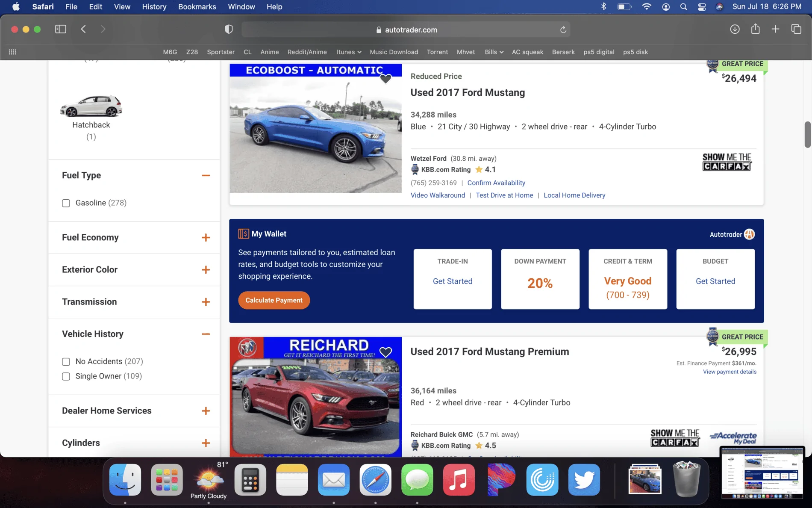Click the Test Drive at Home link
Image resolution: width=812 pixels, height=508 pixels.
click(x=504, y=195)
